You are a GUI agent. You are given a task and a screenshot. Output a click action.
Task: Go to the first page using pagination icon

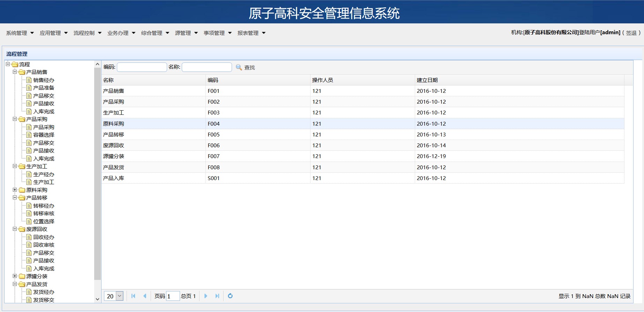133,296
